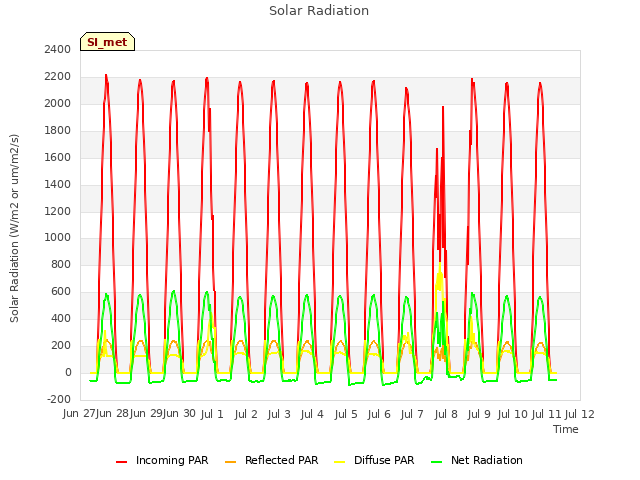Click the 1400 y-axis tick label

coord(58,184)
